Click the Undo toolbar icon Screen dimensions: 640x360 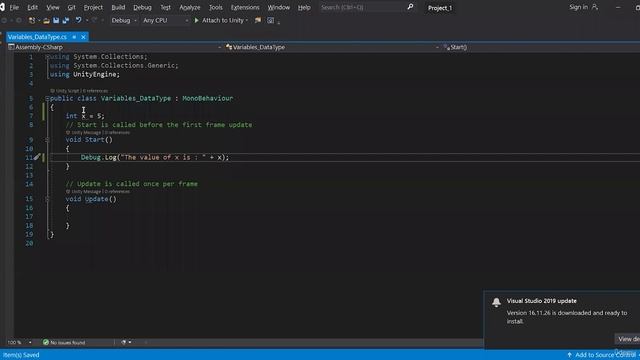[x=78, y=20]
